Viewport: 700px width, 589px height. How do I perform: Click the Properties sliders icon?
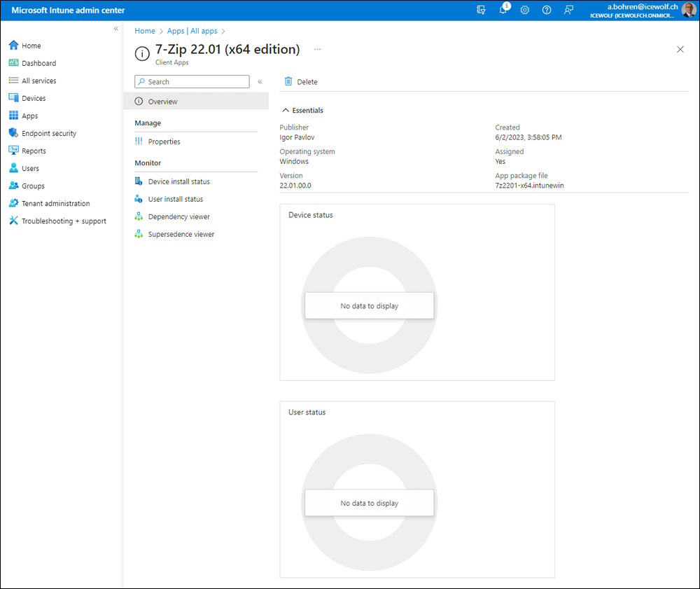tap(139, 141)
